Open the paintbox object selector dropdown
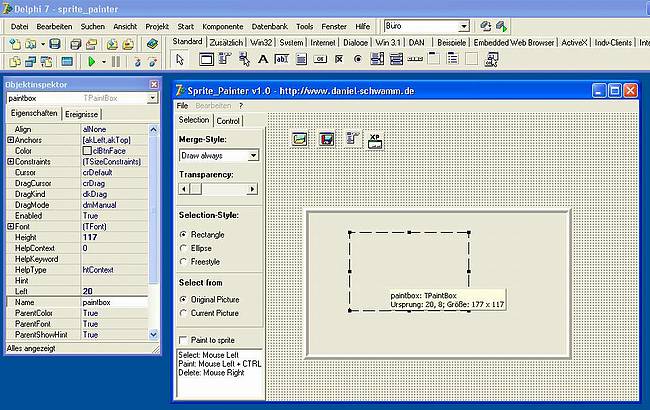Image resolution: width=650 pixels, height=410 pixels. (x=152, y=98)
